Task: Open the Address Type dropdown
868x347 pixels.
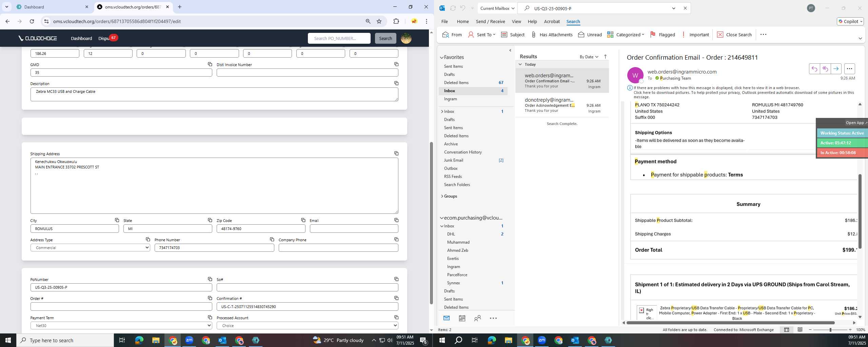Action: pos(90,248)
